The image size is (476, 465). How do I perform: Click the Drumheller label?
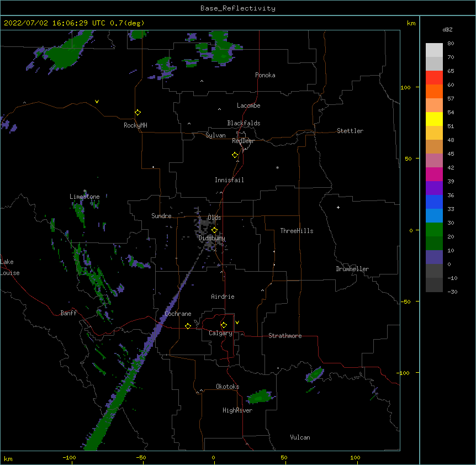352,269
